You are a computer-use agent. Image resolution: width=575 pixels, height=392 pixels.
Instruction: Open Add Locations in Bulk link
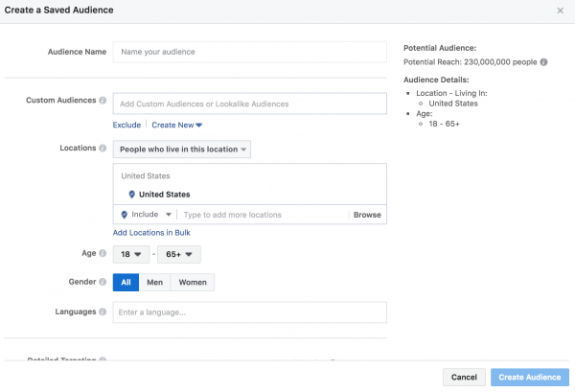click(151, 233)
